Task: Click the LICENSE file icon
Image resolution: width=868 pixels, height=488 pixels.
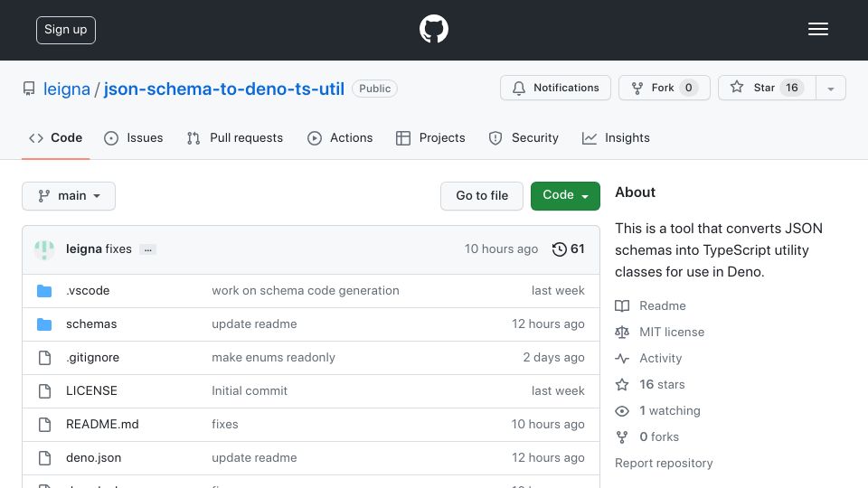Action: pos(44,391)
